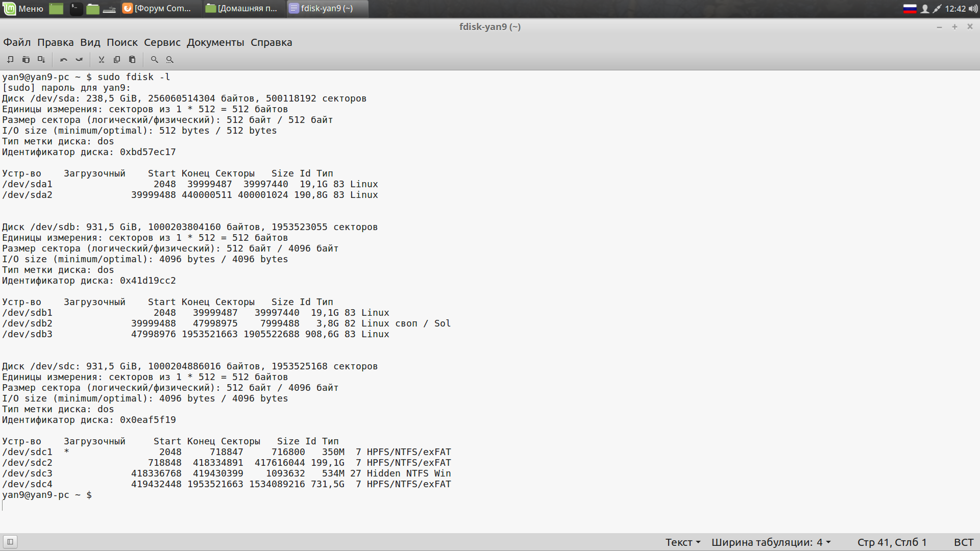Click the volume speaker tray icon
Image resolution: width=980 pixels, height=551 pixels.
coord(973,9)
